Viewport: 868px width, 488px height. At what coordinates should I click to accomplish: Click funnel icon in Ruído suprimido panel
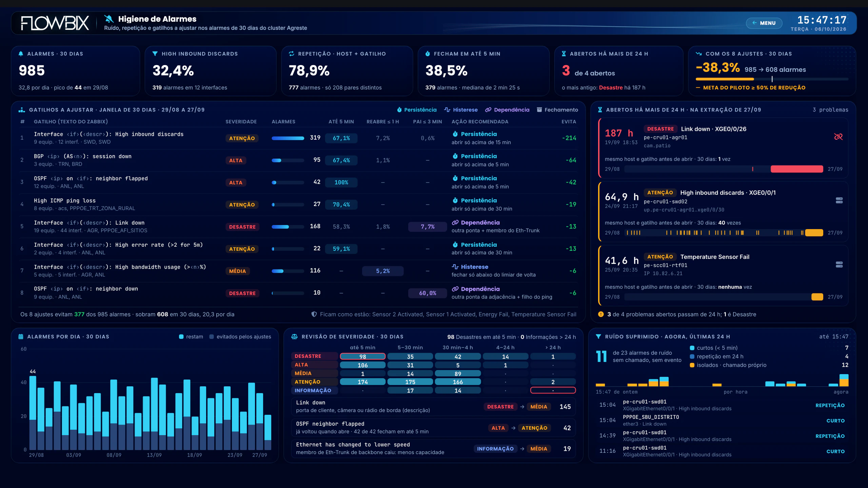(598, 337)
